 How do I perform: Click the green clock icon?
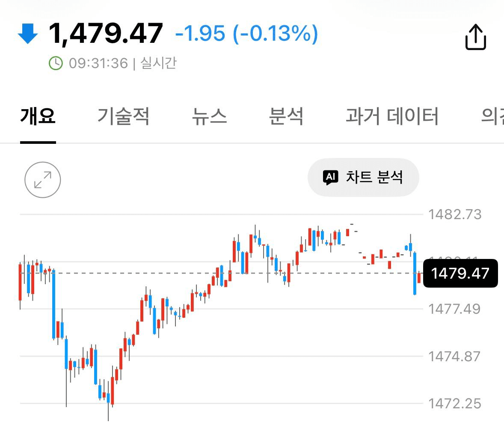56,63
